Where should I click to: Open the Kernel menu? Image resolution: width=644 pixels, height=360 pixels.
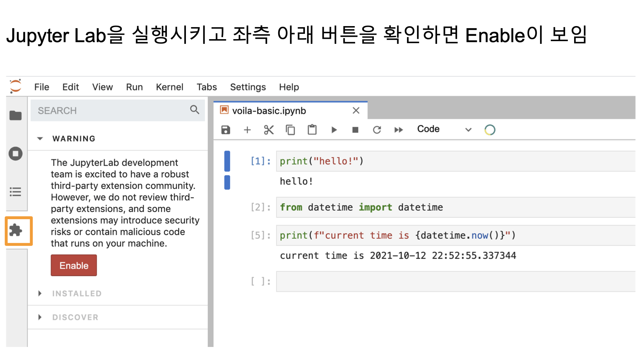pyautogui.click(x=170, y=87)
